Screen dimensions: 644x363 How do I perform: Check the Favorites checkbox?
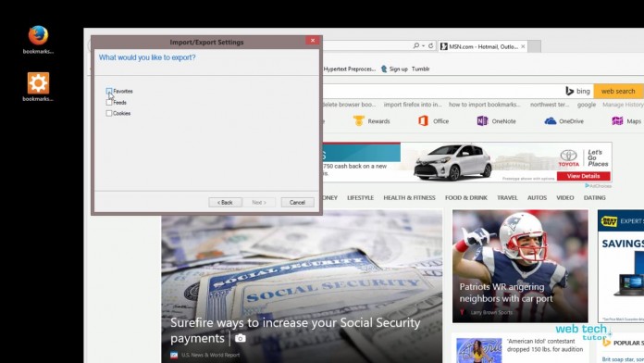click(x=109, y=91)
